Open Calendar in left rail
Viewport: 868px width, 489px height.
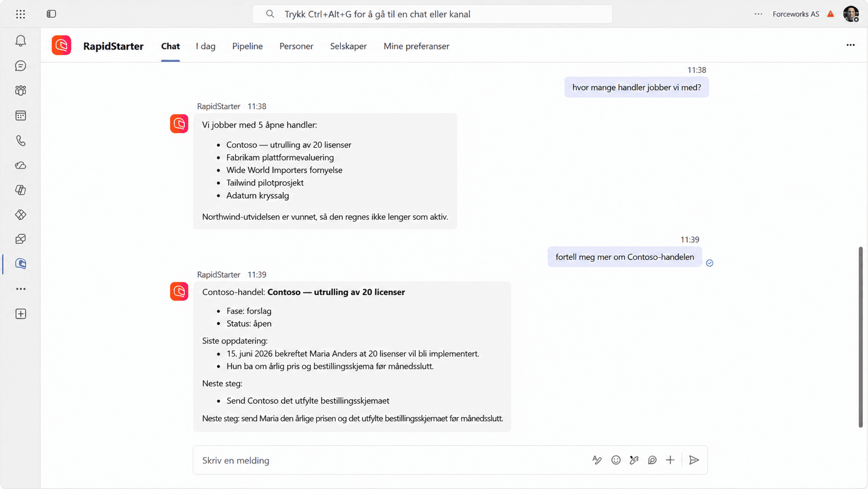(x=21, y=115)
